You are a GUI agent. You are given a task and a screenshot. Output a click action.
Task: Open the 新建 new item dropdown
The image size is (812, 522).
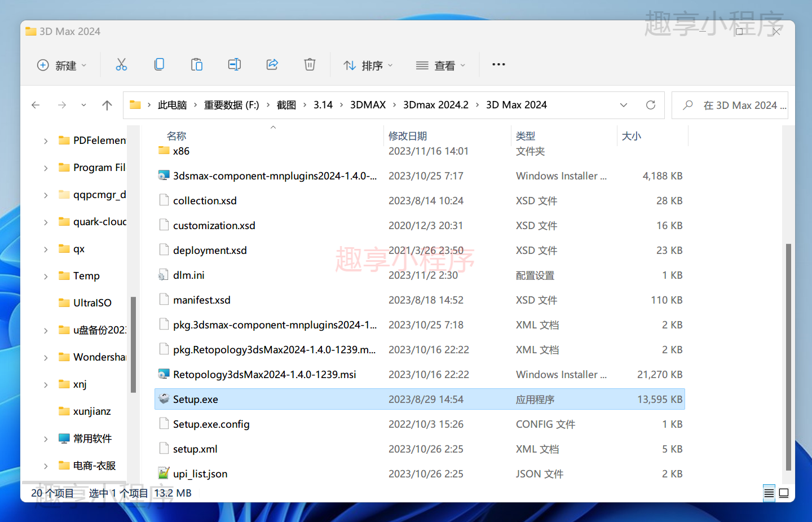62,65
